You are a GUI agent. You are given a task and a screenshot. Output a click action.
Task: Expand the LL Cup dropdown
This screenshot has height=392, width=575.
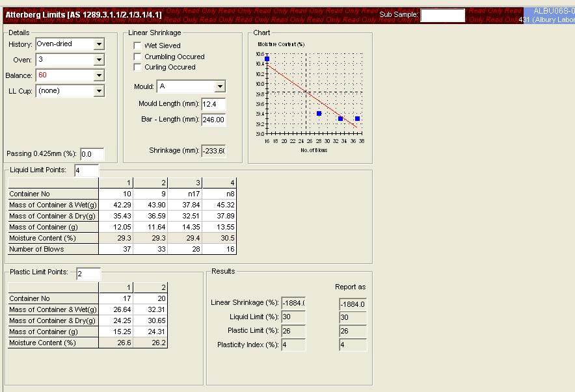[x=99, y=91]
